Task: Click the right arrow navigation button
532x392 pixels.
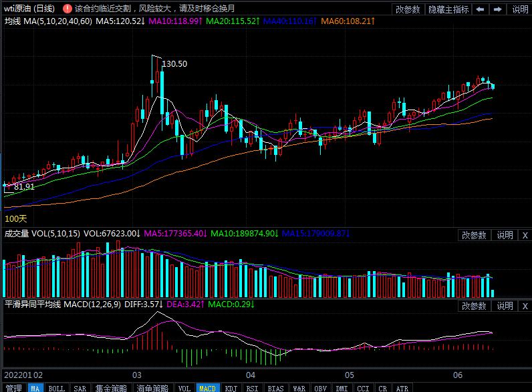Action: click(x=497, y=9)
